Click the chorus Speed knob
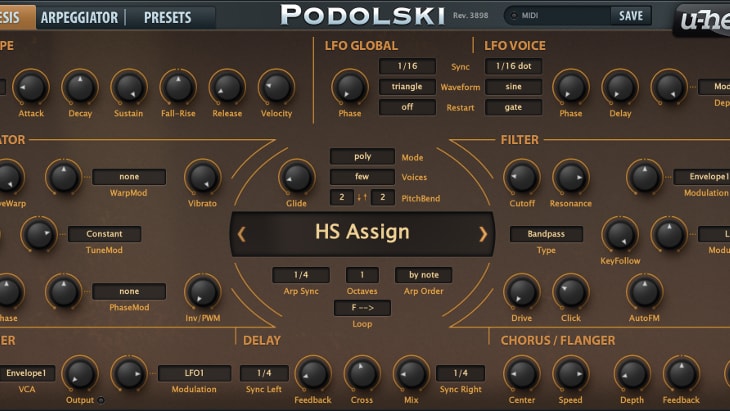730x411 pixels. coord(571,374)
